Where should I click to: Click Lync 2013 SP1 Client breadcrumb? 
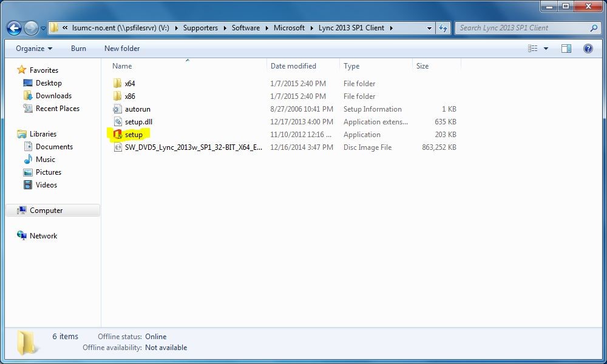pos(351,28)
